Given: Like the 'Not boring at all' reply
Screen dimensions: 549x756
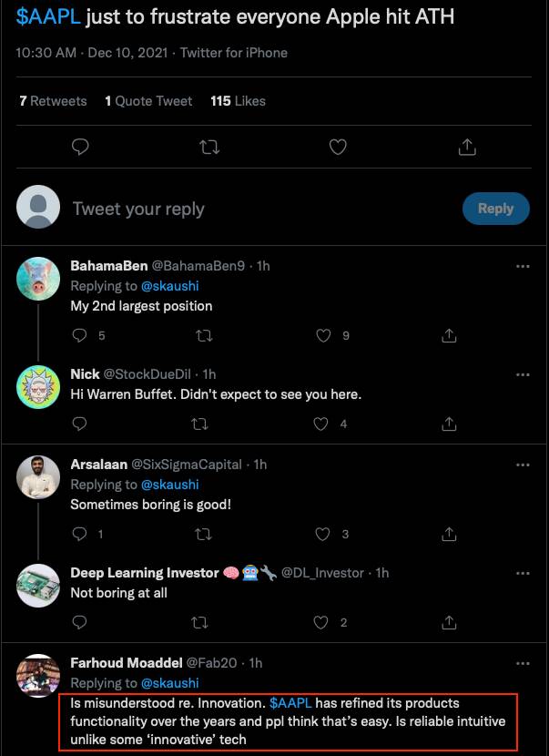Looking at the screenshot, I should 322,623.
